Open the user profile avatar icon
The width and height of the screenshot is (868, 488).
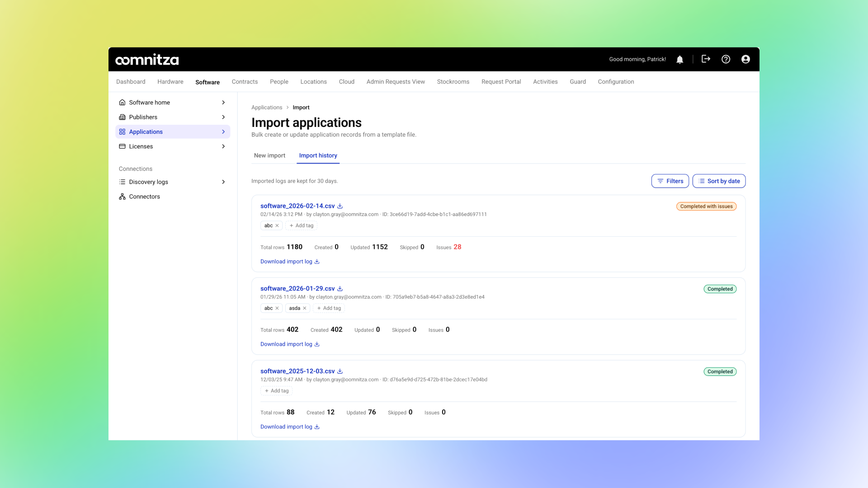745,59
